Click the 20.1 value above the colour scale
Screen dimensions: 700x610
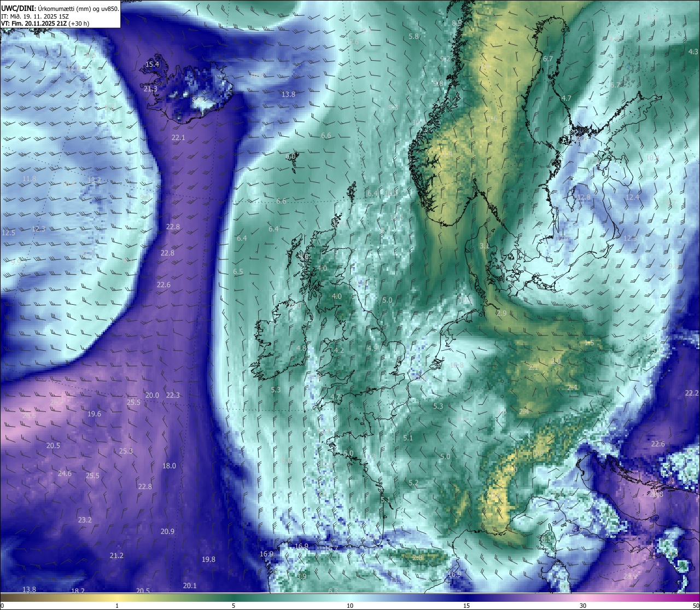point(190,586)
